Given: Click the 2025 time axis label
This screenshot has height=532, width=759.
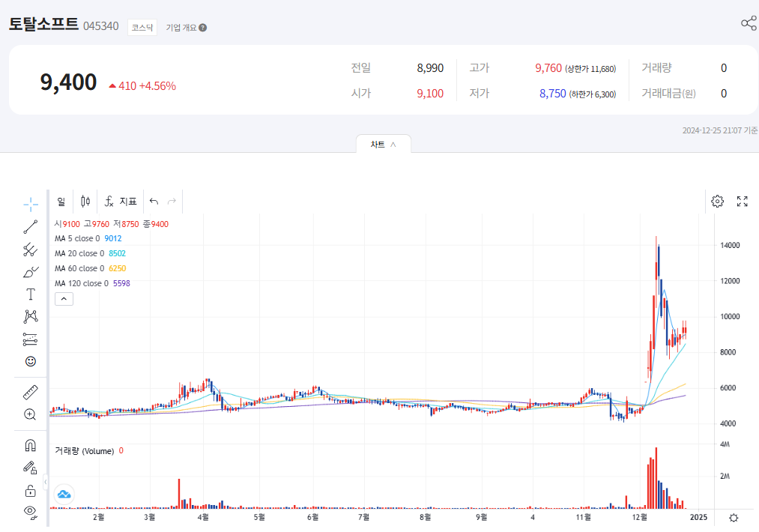Looking at the screenshot, I should [x=698, y=518].
